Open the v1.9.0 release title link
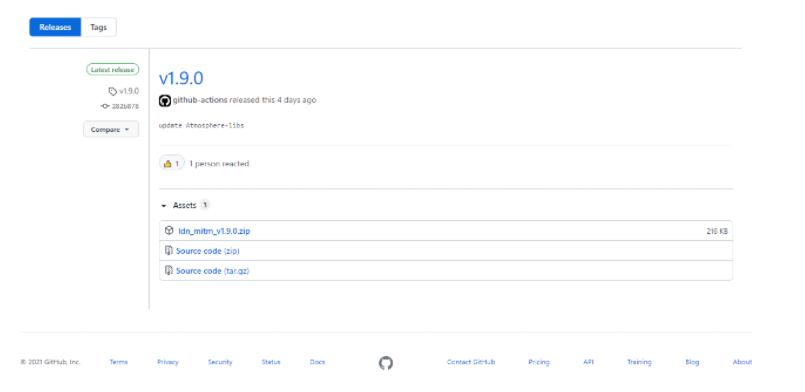Viewport: 805px width, 392px height. pos(181,78)
